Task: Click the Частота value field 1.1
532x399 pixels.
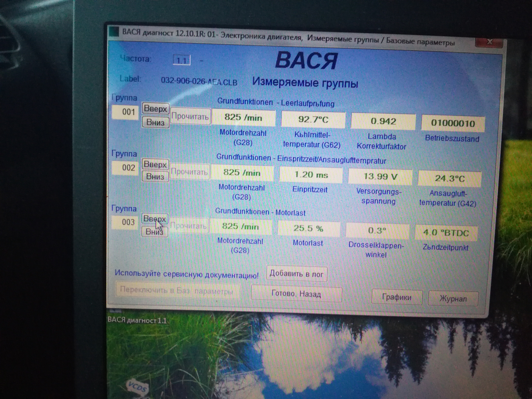Action: [182, 60]
